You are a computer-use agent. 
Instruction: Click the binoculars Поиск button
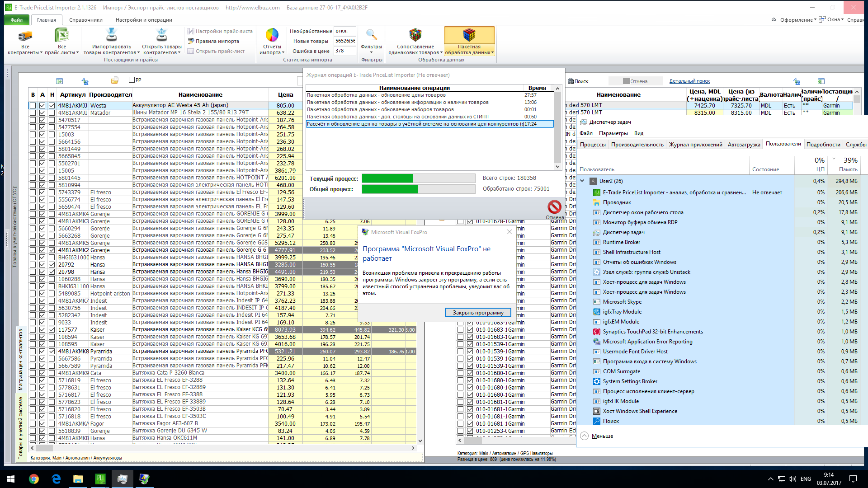[578, 81]
